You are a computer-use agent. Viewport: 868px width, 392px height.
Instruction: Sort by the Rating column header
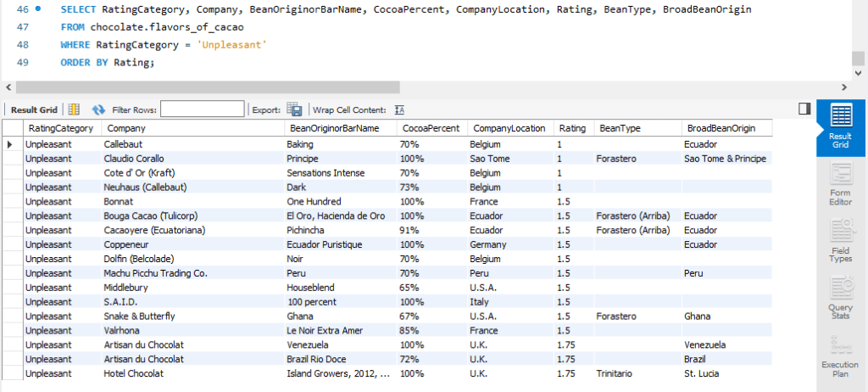(x=572, y=128)
